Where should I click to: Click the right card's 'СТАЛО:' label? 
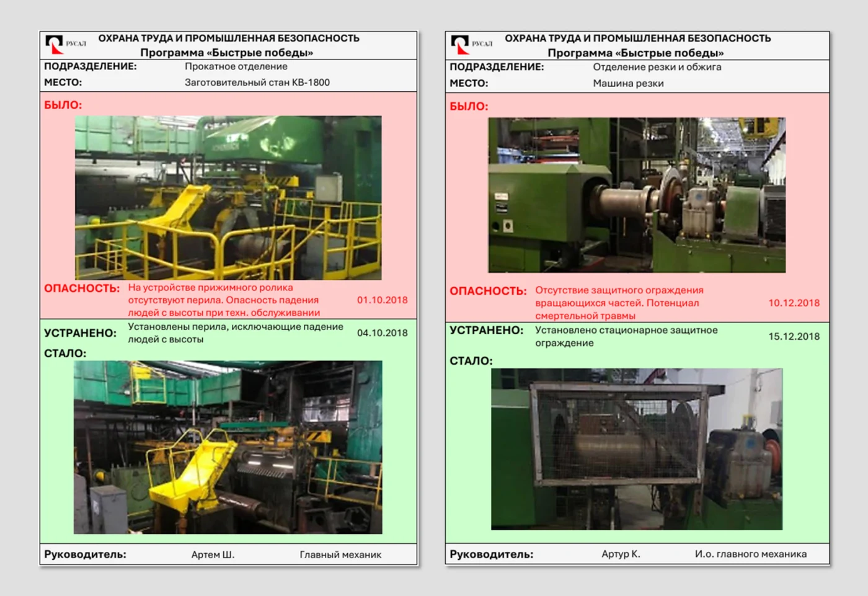point(471,361)
